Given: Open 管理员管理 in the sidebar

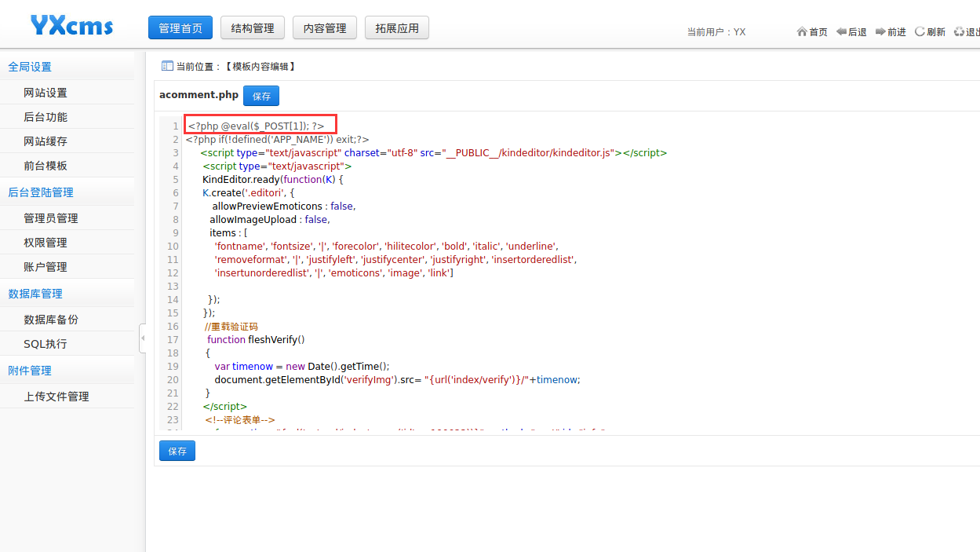Looking at the screenshot, I should coord(51,218).
